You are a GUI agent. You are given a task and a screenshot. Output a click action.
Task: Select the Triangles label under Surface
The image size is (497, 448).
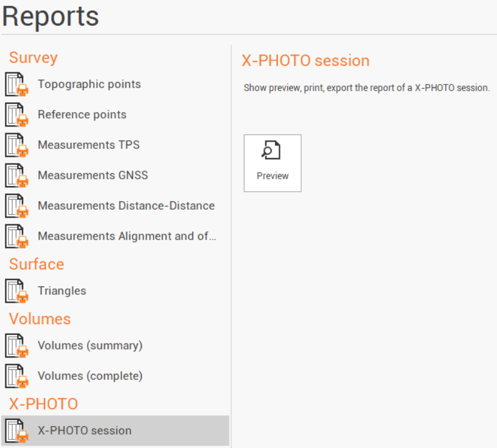(62, 291)
